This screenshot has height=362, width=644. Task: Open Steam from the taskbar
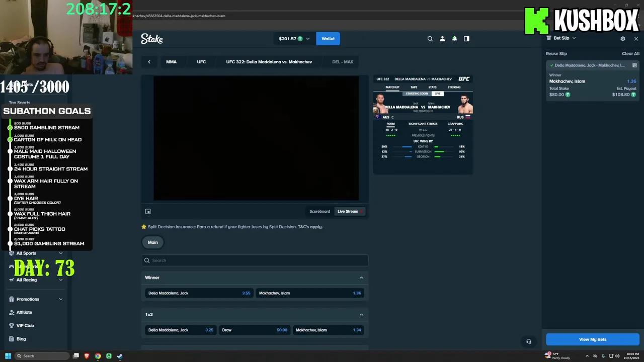(120, 356)
